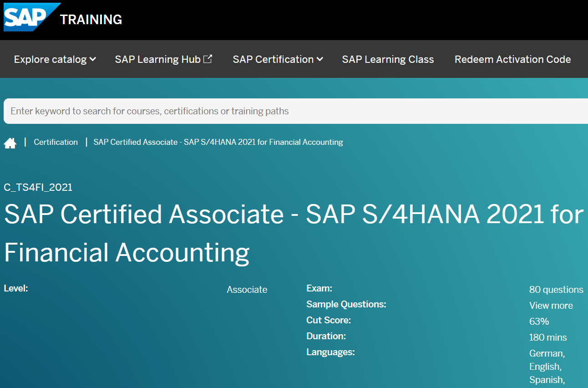This screenshot has width=588, height=388.
Task: Open View more sample questions
Action: click(551, 306)
